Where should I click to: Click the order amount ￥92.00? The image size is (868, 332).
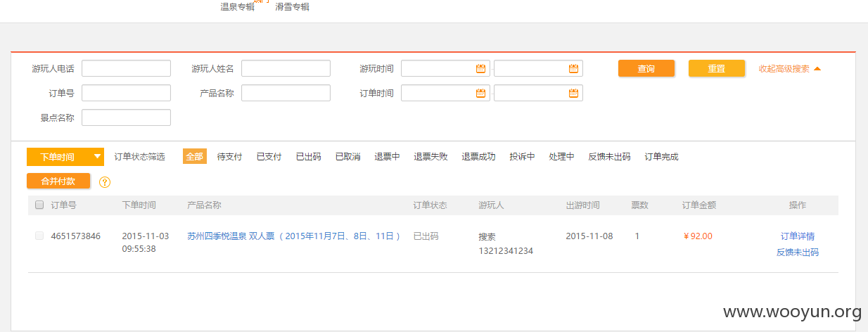point(697,236)
